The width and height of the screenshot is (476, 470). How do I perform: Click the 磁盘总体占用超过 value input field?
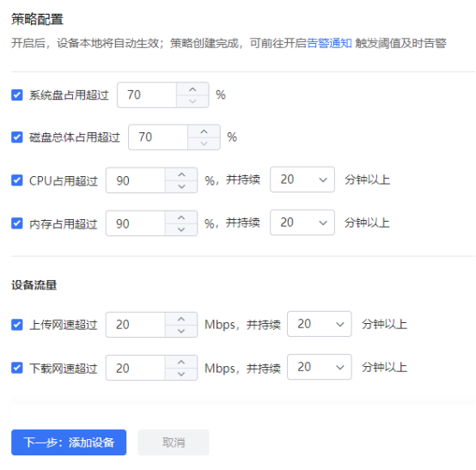pos(158,137)
